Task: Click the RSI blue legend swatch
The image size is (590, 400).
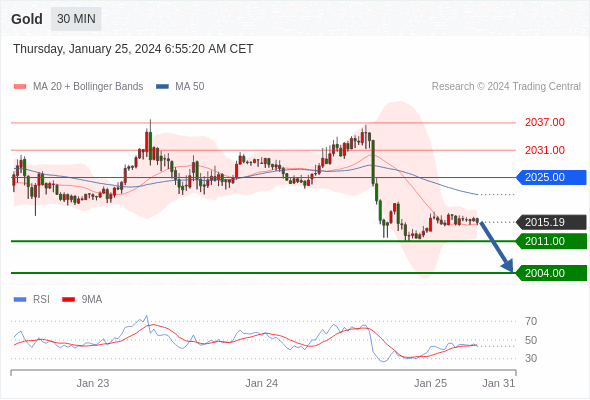Action: tap(20, 300)
